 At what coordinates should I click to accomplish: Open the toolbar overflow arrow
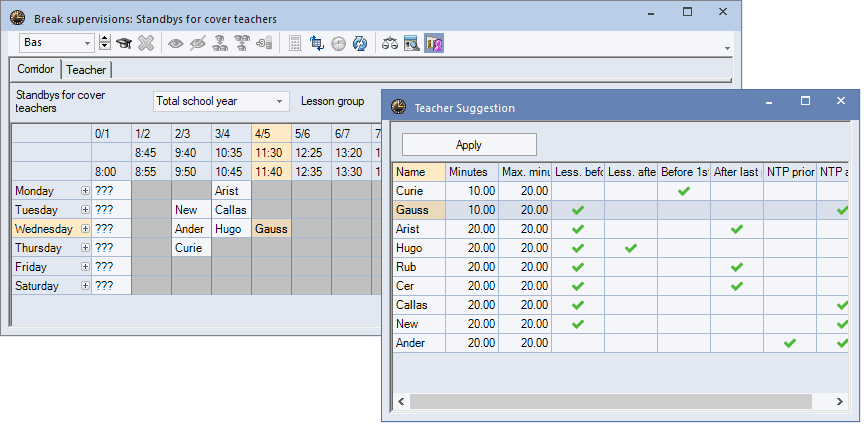pos(727,48)
